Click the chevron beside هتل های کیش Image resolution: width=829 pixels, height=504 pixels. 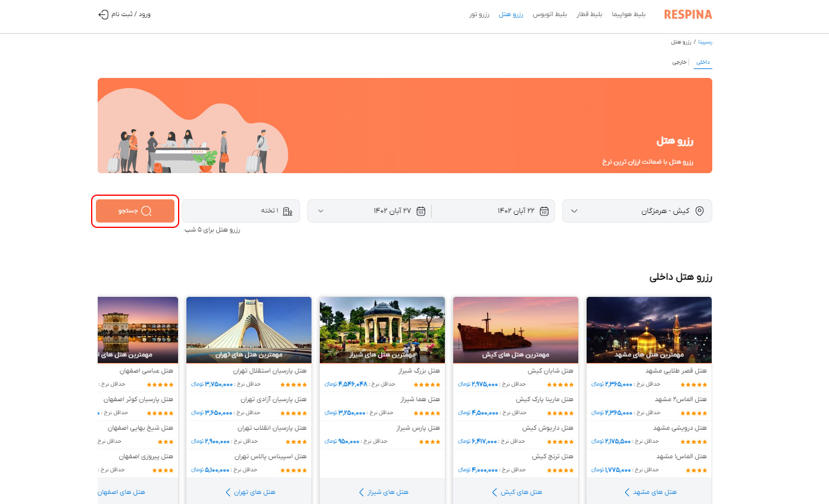pyautogui.click(x=494, y=492)
